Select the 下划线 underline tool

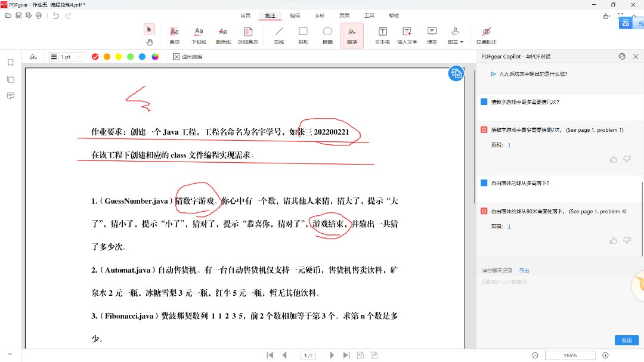coord(199,35)
